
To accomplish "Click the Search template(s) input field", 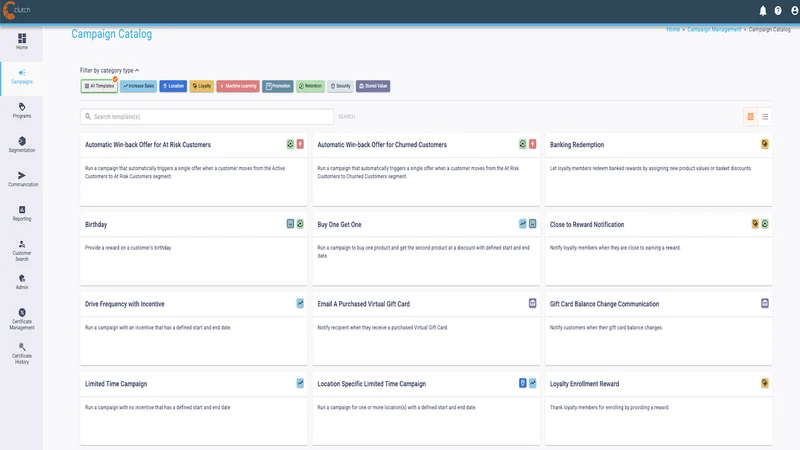I will 207,117.
